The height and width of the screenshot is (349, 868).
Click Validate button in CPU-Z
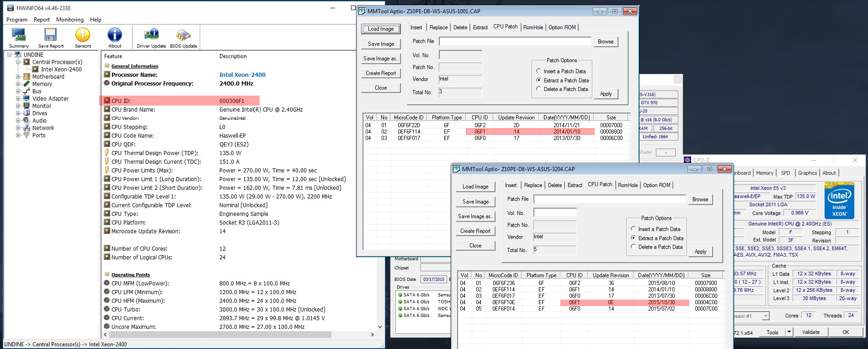coord(811,333)
